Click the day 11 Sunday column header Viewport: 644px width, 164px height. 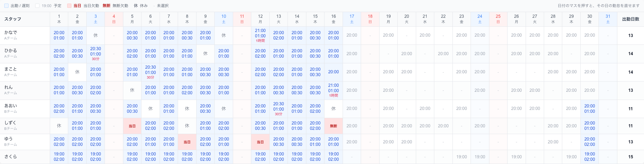pos(242,19)
